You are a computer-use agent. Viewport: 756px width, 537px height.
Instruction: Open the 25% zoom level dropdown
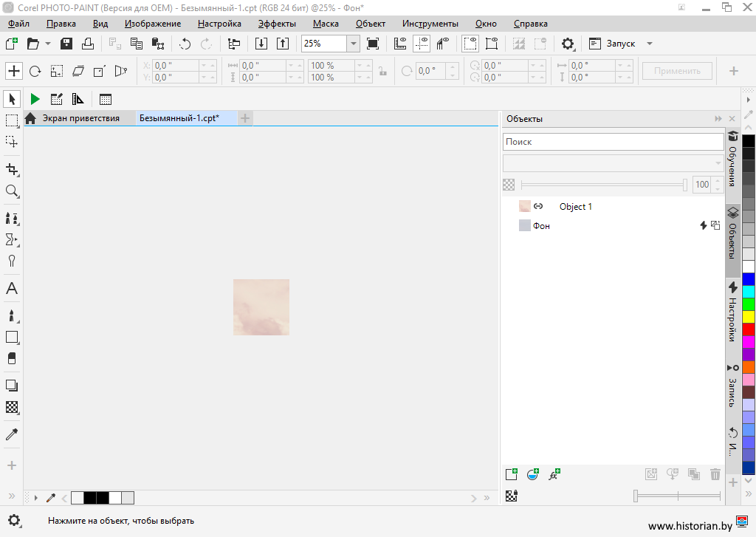[353, 44]
